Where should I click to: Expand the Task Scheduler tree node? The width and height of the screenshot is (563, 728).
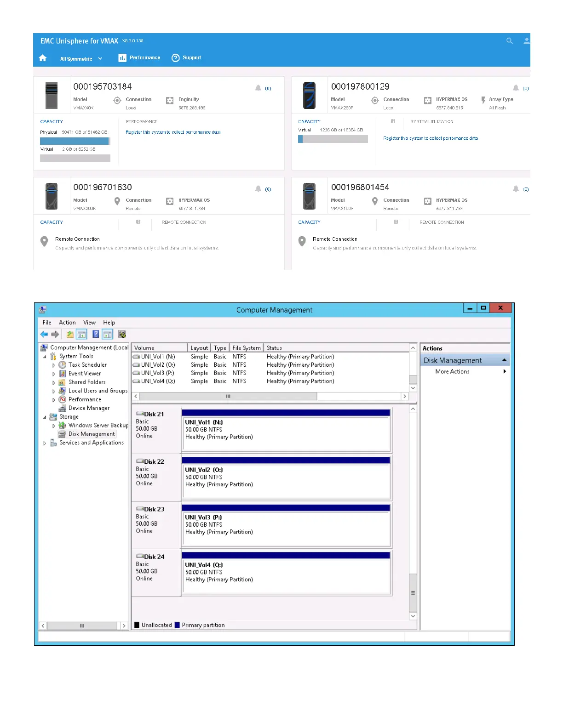[x=54, y=365]
